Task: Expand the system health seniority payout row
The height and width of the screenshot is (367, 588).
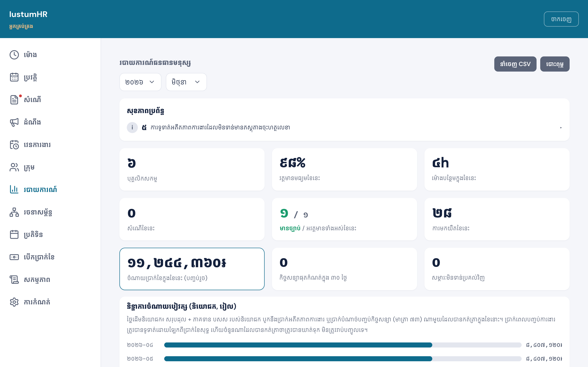Action: coord(344,128)
